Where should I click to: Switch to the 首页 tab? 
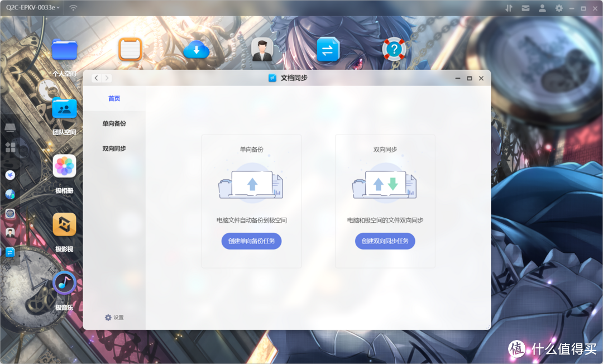[x=114, y=98]
